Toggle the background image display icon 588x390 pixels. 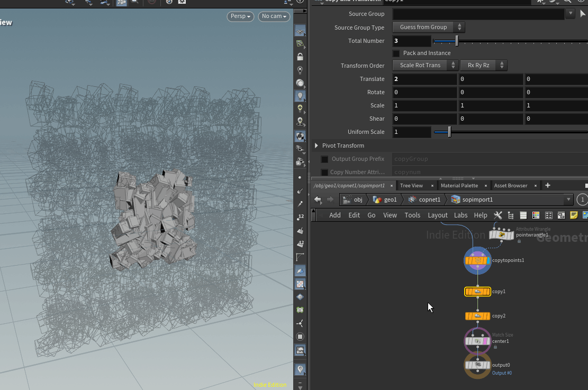pos(300,350)
